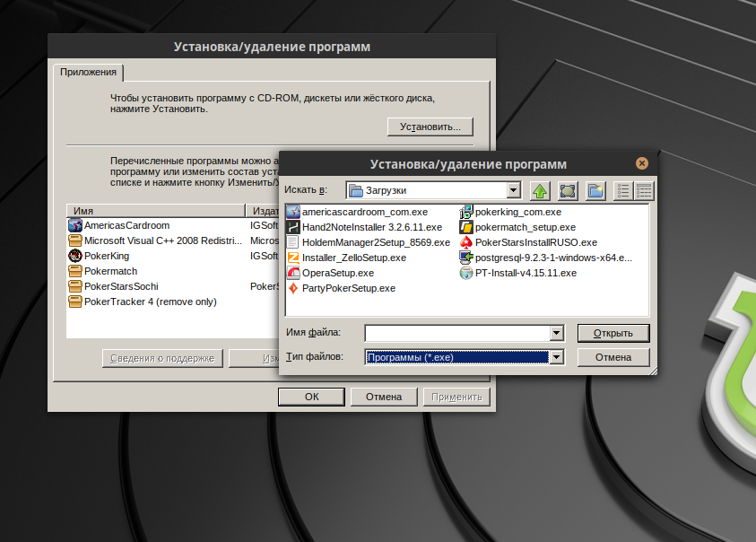Click the Сведения о поддержке button
Viewport: 756px width, 542px height.
click(162, 358)
